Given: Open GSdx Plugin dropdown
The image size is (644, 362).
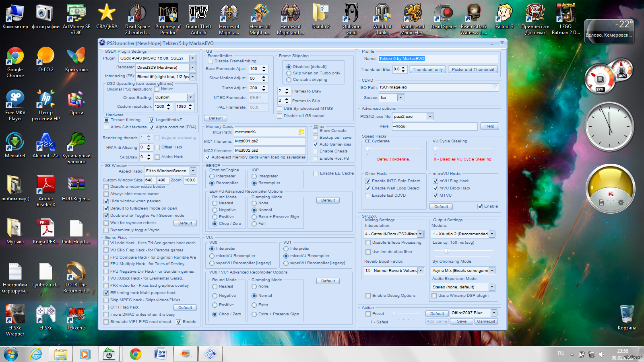Looking at the screenshot, I should 192,58.
